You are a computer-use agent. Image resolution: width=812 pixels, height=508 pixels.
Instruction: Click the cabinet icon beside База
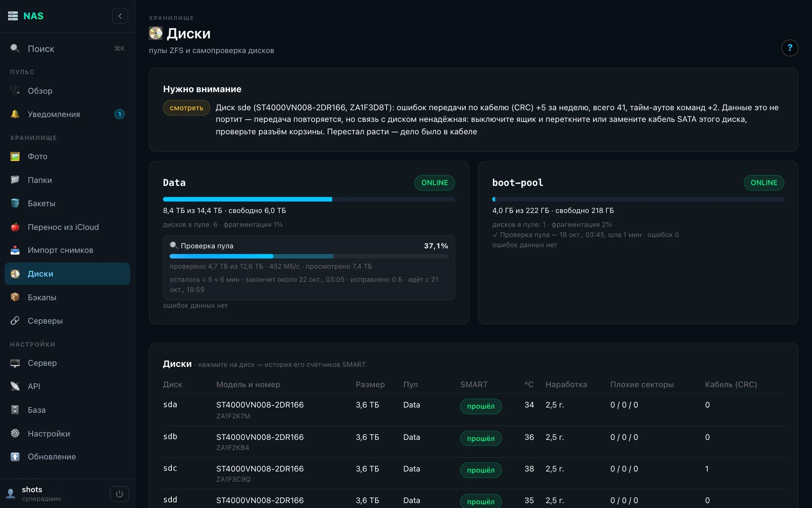point(15,410)
